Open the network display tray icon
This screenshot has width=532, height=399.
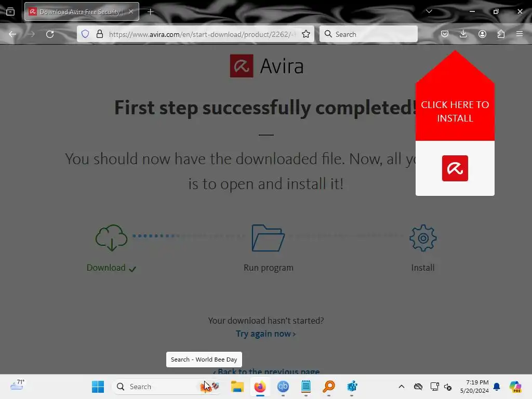pos(435,387)
